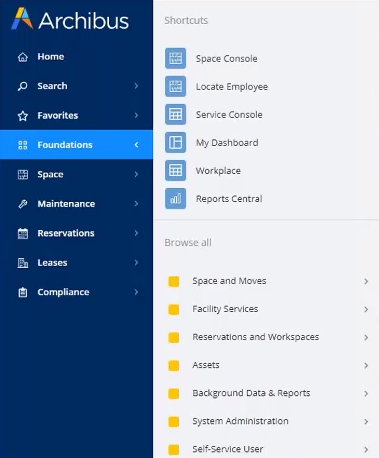Click the Leases building icon
Image resolution: width=379 pixels, height=458 pixels.
pyautogui.click(x=23, y=263)
